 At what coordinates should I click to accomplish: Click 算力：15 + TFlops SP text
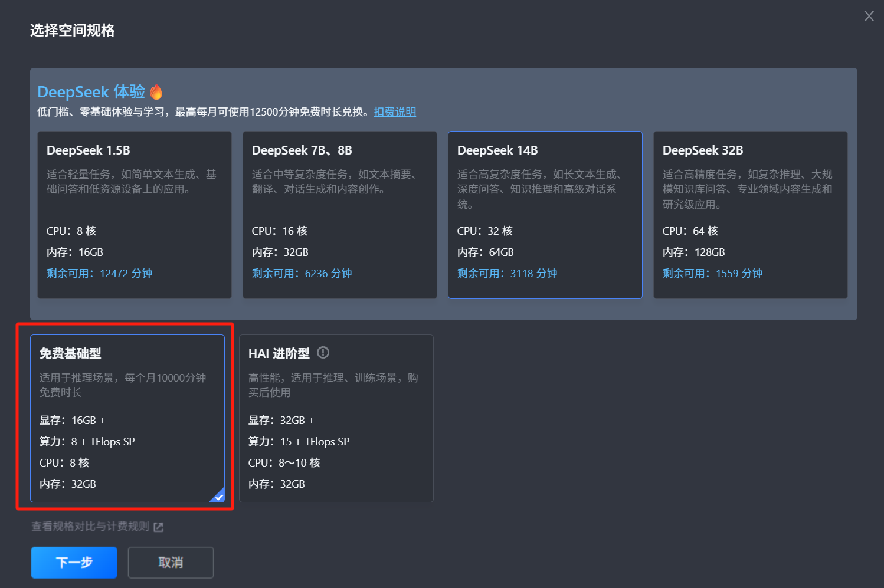click(299, 442)
